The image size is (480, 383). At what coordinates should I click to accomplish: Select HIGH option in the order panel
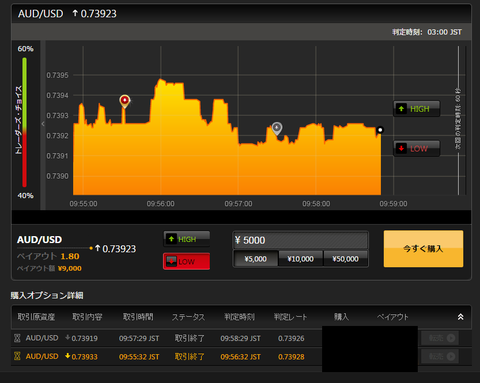(x=187, y=239)
